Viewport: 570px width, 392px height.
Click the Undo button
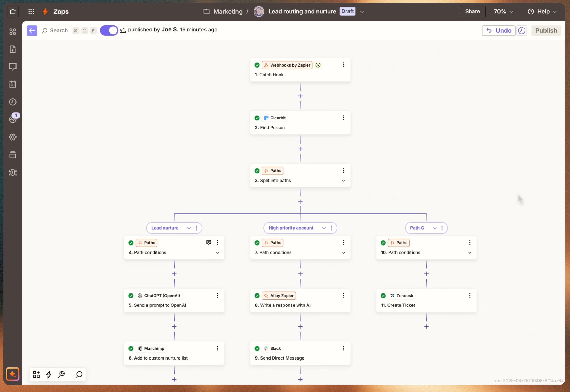498,30
